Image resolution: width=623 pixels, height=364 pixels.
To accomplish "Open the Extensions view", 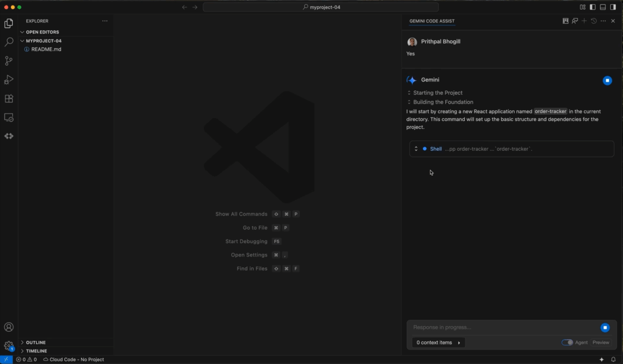I will [9, 98].
